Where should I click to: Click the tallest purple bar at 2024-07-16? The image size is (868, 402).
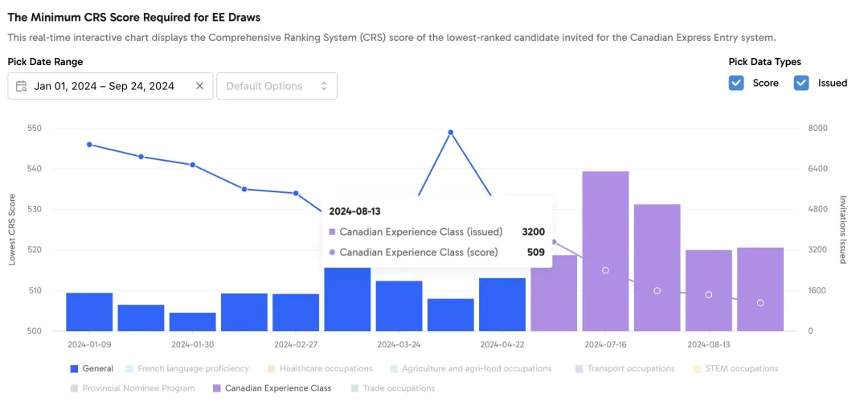[x=605, y=251]
